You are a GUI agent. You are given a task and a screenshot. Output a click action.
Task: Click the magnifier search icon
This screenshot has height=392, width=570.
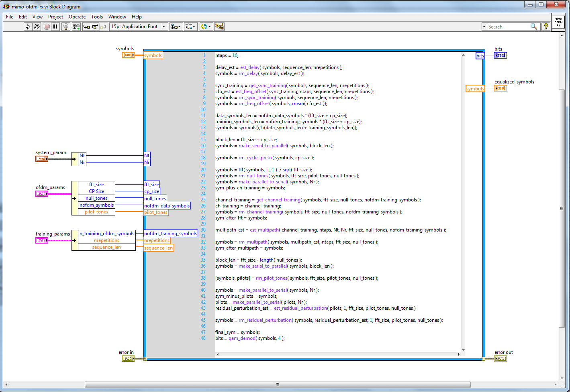click(533, 26)
